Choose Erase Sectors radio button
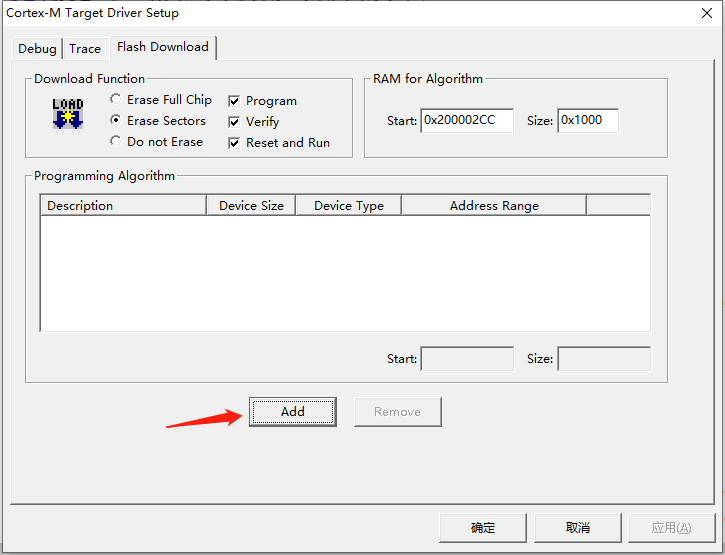Screen dimensions: 725x555 click(158, 121)
